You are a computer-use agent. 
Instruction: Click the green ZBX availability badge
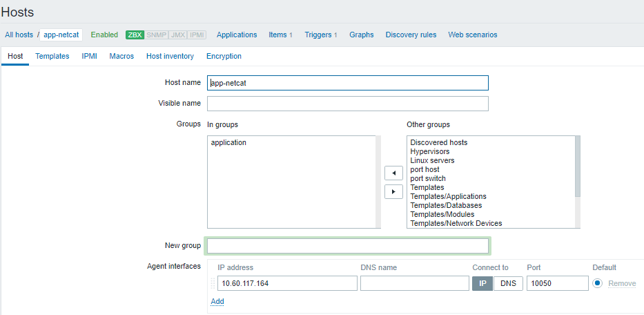click(x=135, y=35)
